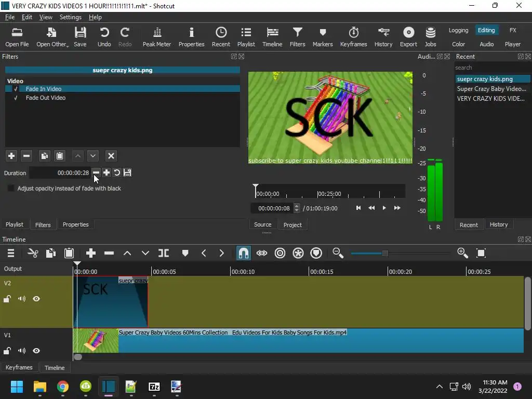Add a filter with the plus button
532x399 pixels.
click(11, 156)
